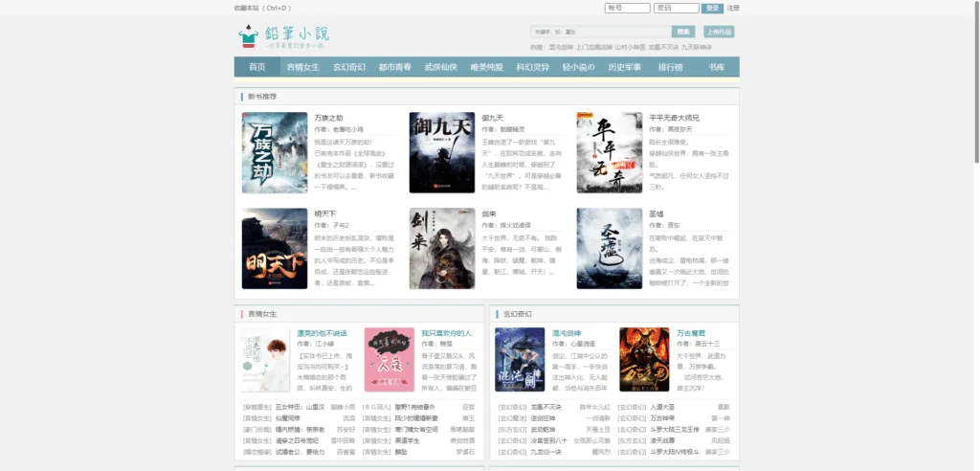Open the pink 我只喜欢你的人设 cover

pyautogui.click(x=390, y=360)
